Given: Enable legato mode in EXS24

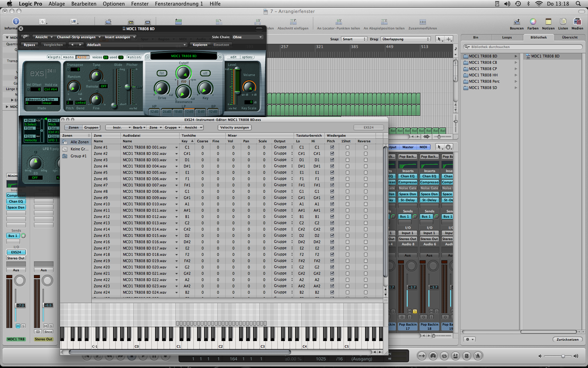Looking at the screenshot, I should click(54, 57).
